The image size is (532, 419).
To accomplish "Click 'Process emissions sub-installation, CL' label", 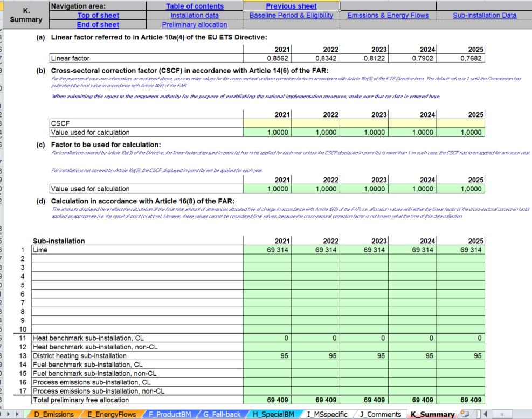I will pyautogui.click(x=137, y=382).
